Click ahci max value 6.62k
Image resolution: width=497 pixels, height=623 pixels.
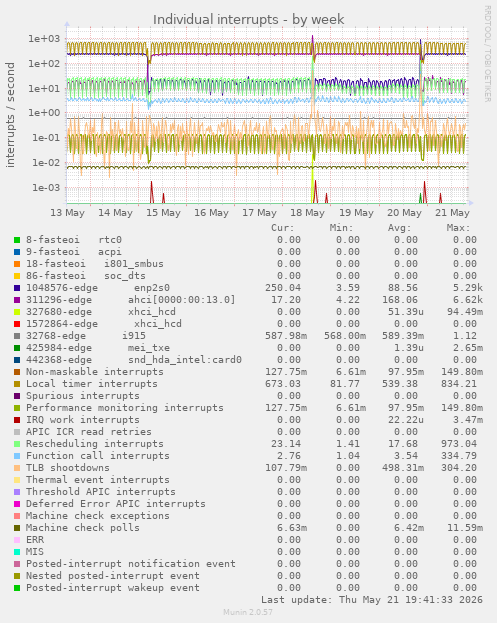click(x=468, y=300)
